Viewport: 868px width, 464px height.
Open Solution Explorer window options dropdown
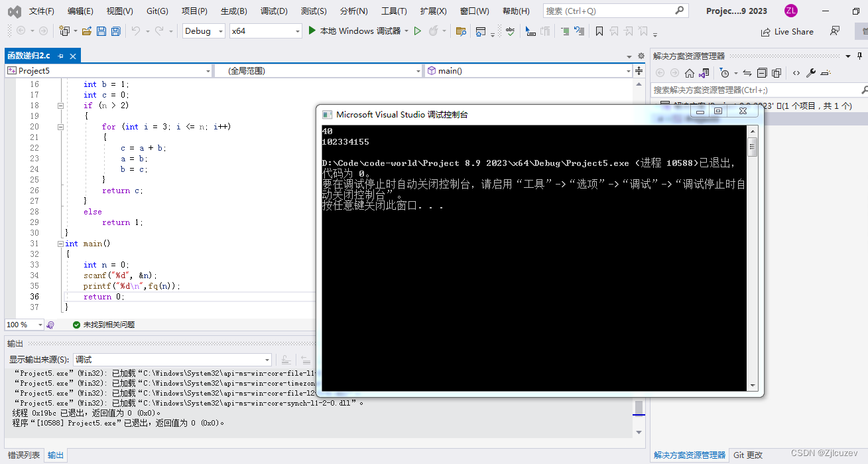(x=847, y=56)
